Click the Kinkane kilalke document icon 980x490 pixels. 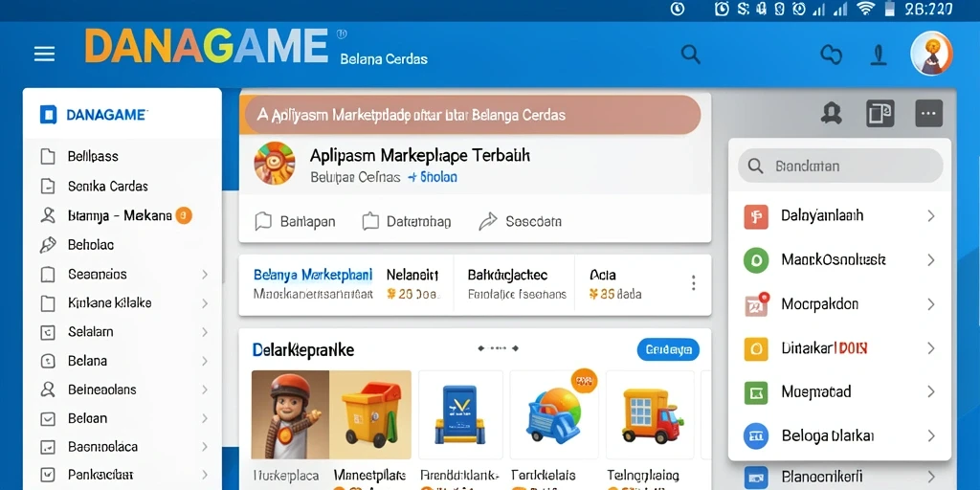48,303
